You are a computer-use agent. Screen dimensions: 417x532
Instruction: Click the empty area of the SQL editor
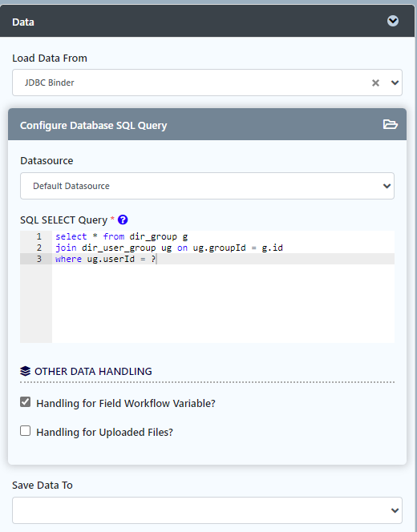(223, 304)
